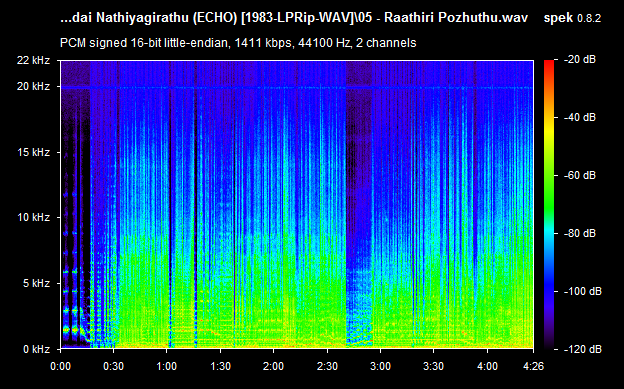This screenshot has height=389, width=624.
Task: Click the horizontal 20 kHz line in the spectrogram
Action: point(296,87)
